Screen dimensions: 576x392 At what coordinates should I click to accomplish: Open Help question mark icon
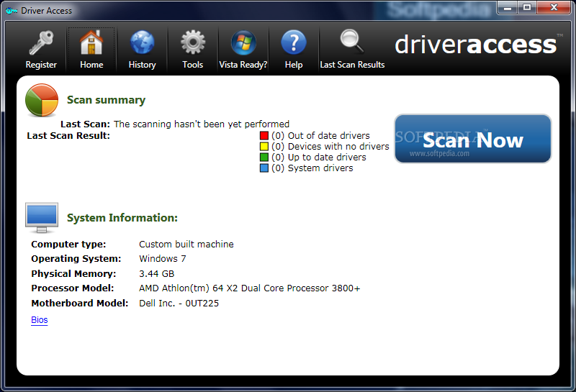click(x=294, y=42)
